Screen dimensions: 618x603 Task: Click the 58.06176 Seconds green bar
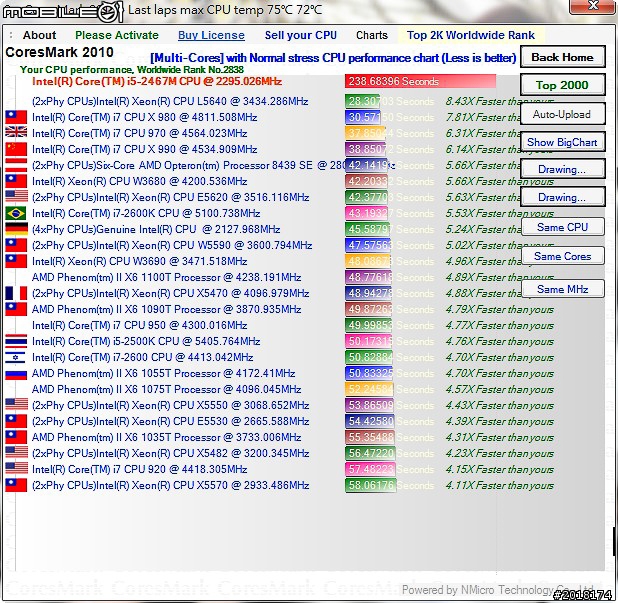tap(370, 485)
